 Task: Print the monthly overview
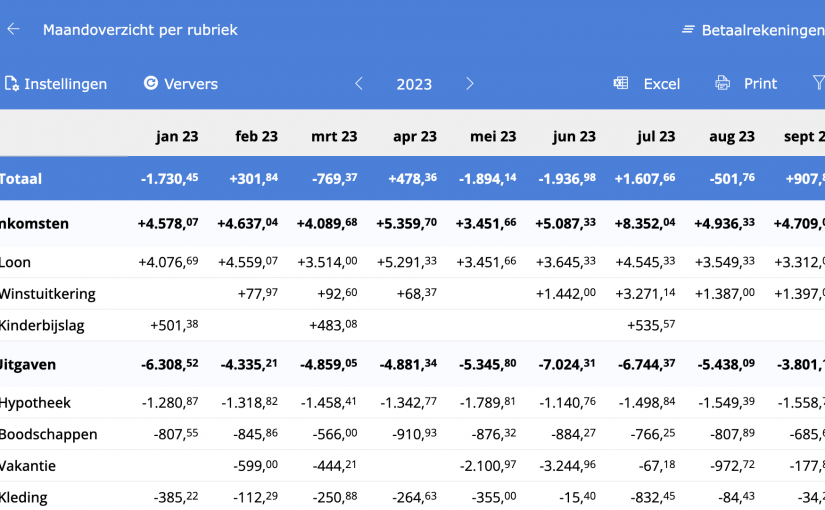click(x=746, y=84)
